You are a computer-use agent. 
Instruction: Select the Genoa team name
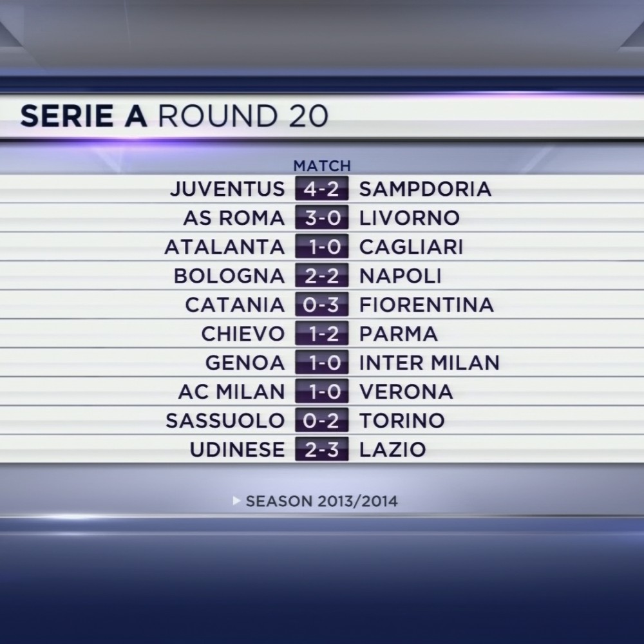point(245,363)
